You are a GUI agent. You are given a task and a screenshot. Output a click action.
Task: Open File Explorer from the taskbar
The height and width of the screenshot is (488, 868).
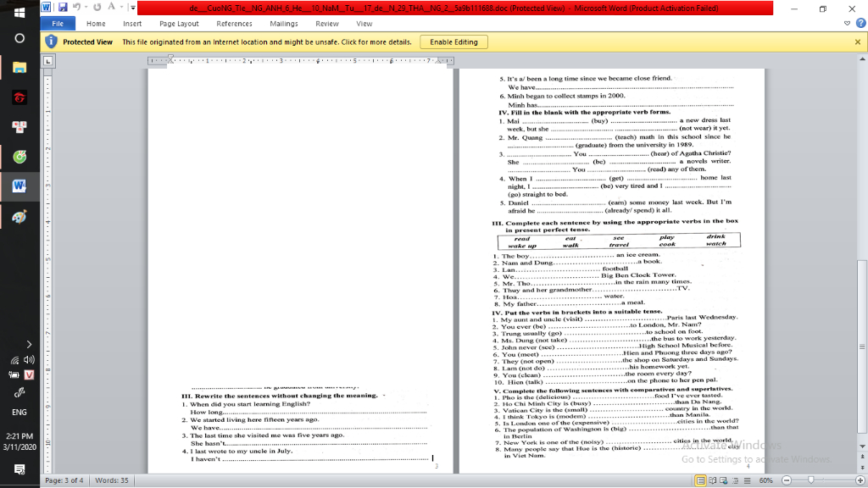pos(19,68)
